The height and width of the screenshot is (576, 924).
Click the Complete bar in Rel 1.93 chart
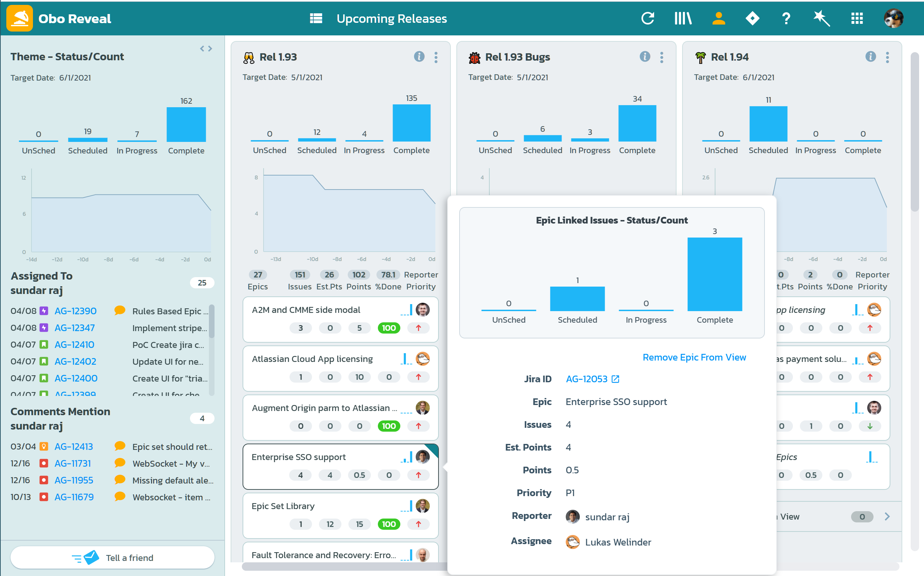(x=411, y=123)
